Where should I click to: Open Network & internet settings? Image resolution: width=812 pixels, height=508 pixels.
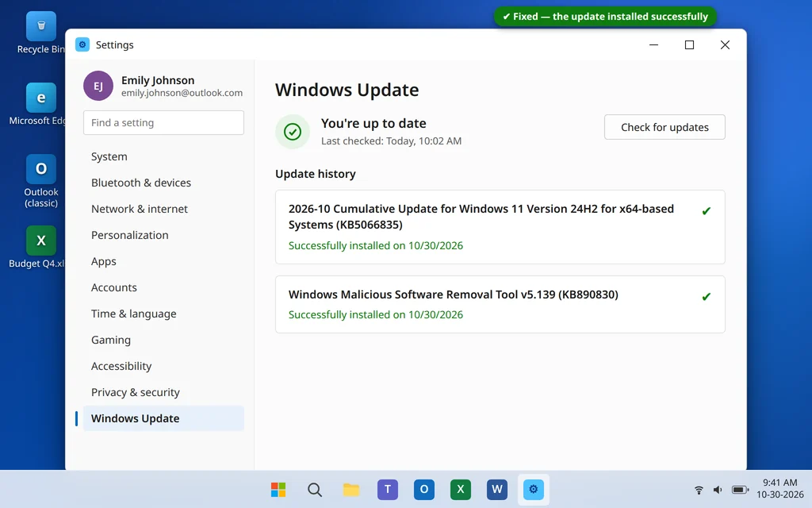[163, 209]
